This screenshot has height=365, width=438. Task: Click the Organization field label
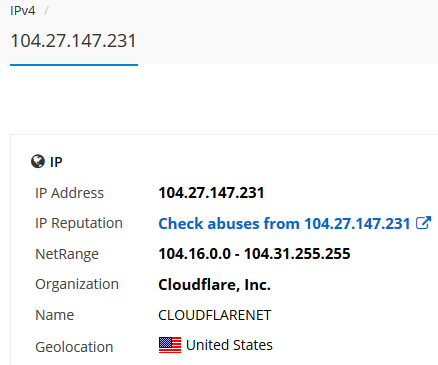click(x=77, y=284)
